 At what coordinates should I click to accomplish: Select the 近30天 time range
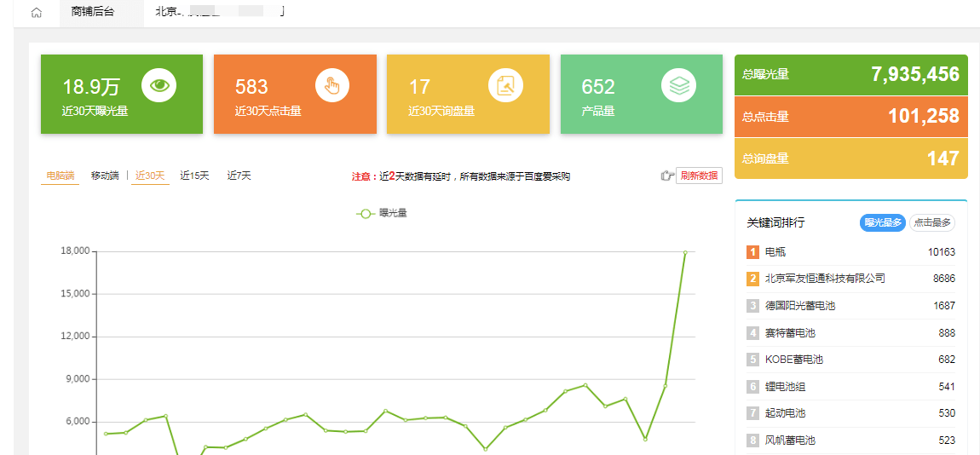click(150, 176)
